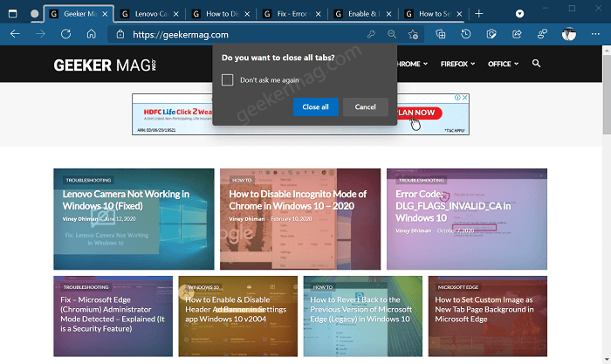Open Lenovo Camera Not Working article

[x=126, y=200]
